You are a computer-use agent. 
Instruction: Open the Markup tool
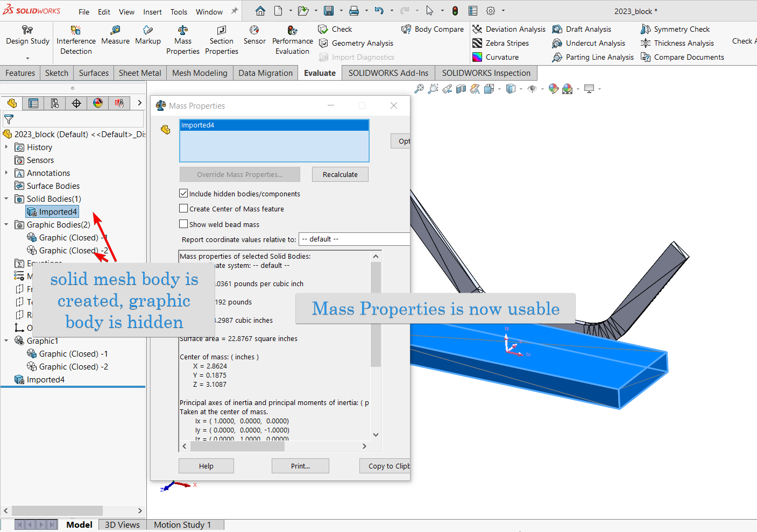(148, 36)
